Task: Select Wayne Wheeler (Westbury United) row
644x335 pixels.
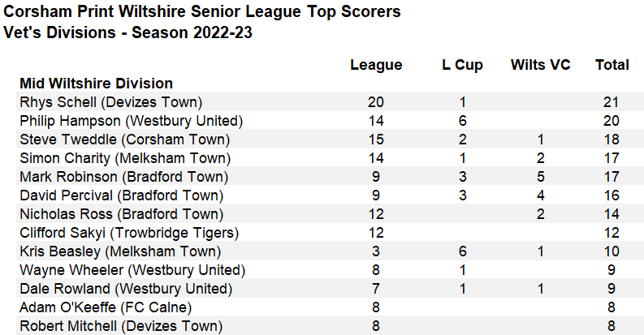Action: tap(132, 270)
